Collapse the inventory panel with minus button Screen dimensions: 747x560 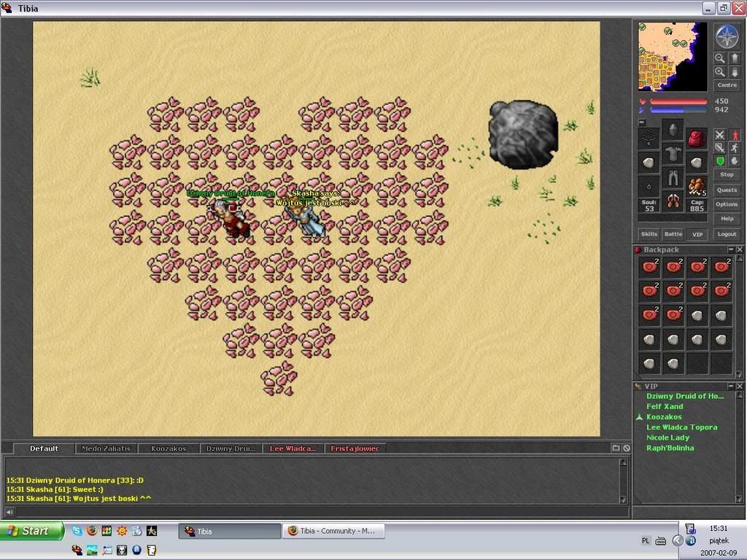tap(642, 122)
